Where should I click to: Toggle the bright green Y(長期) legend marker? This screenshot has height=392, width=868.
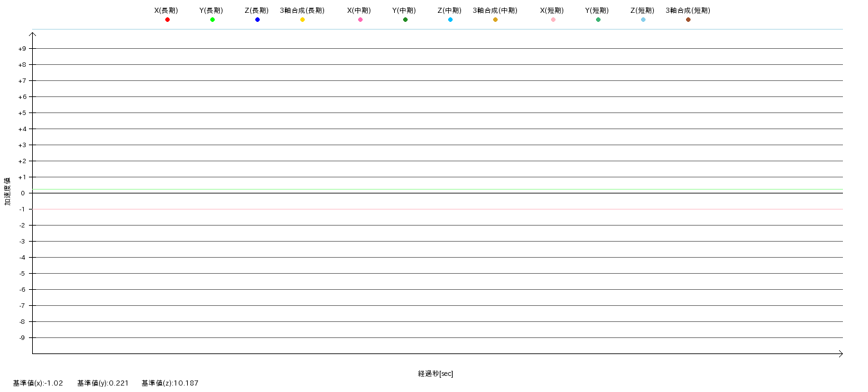[212, 20]
